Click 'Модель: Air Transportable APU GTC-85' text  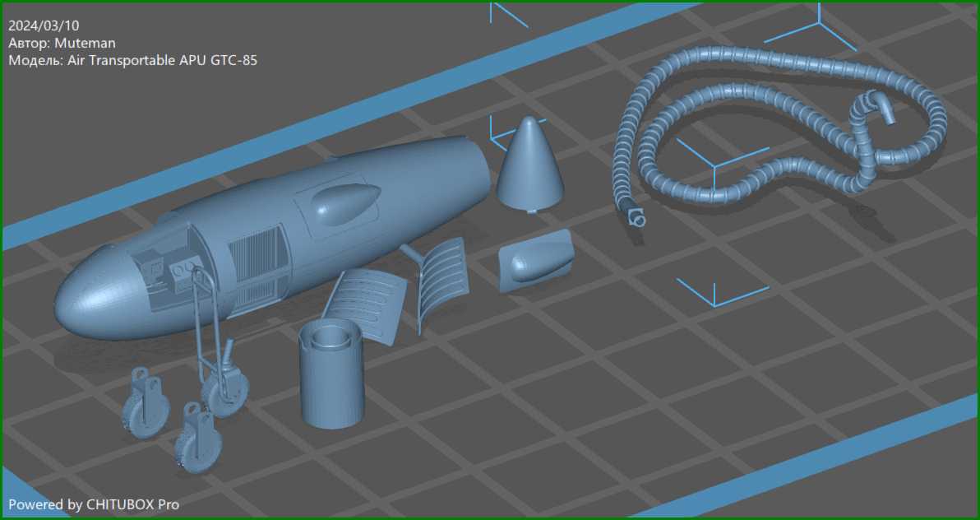132,61
